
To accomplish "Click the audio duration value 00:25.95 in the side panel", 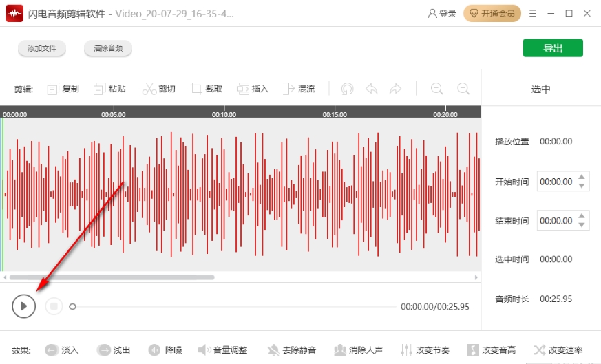I will tap(556, 299).
